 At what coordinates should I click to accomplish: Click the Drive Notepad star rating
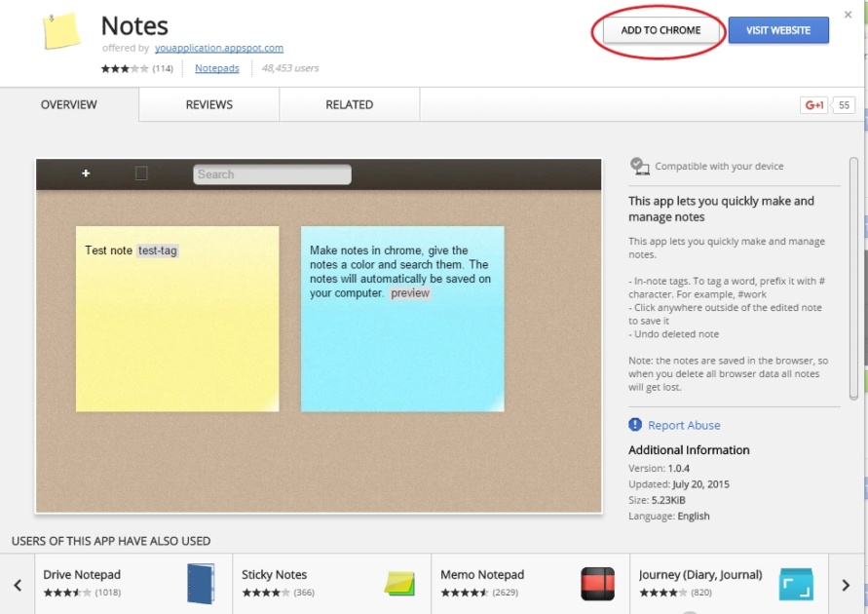tap(67, 593)
